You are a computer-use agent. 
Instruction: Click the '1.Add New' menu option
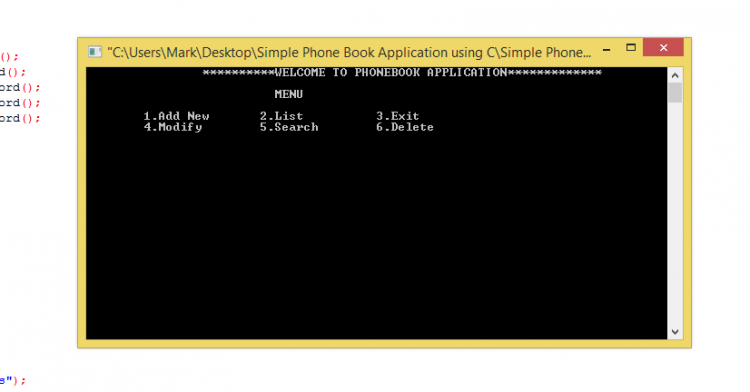[x=176, y=116]
